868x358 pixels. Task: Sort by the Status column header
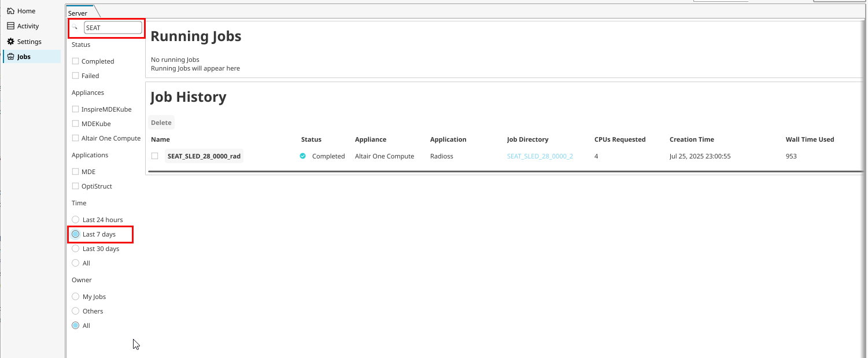pos(311,139)
